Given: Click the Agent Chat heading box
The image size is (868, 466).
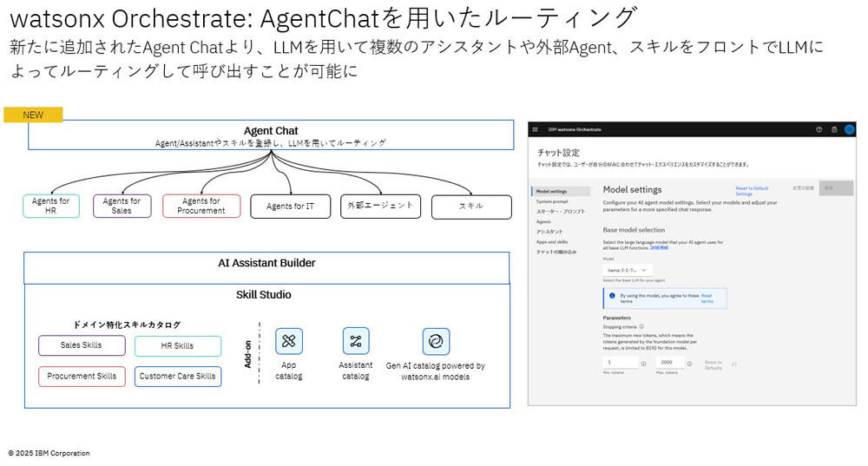Looking at the screenshot, I should pyautogui.click(x=271, y=135).
